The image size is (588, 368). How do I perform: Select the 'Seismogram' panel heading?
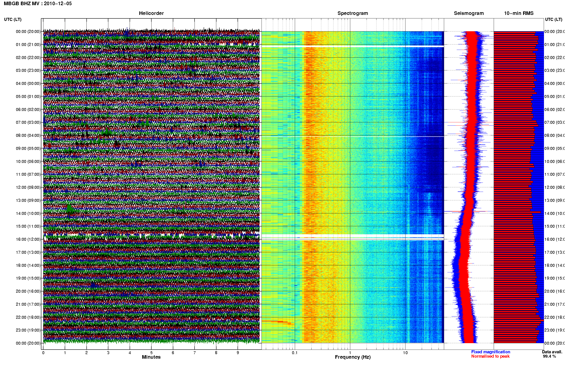pos(469,13)
